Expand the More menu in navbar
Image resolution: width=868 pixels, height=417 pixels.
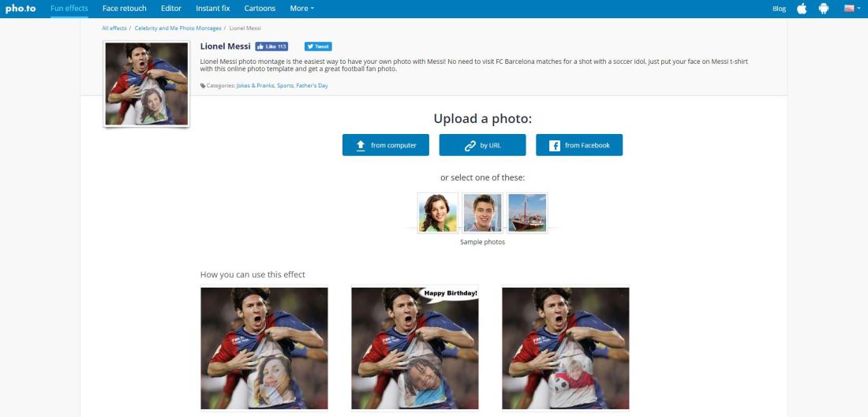[301, 9]
